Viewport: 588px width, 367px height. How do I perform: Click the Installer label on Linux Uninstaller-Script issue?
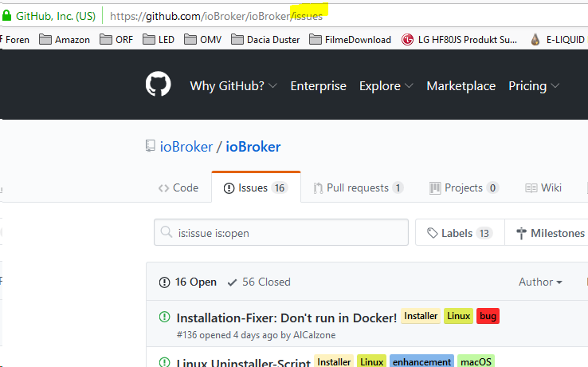(334, 361)
